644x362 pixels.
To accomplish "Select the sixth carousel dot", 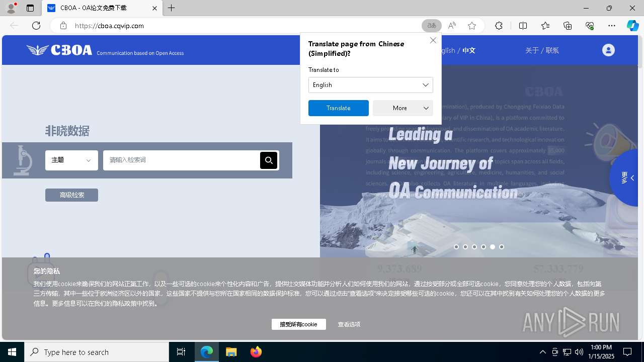I will point(502,247).
